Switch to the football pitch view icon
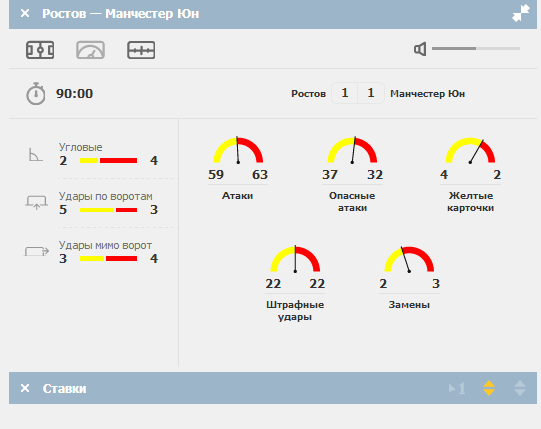 [x=40, y=50]
